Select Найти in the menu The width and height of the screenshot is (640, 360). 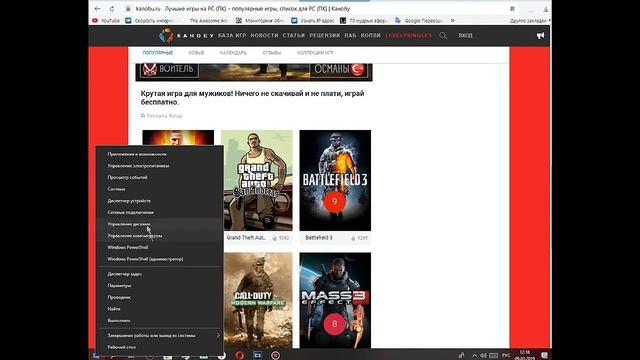coord(160,309)
